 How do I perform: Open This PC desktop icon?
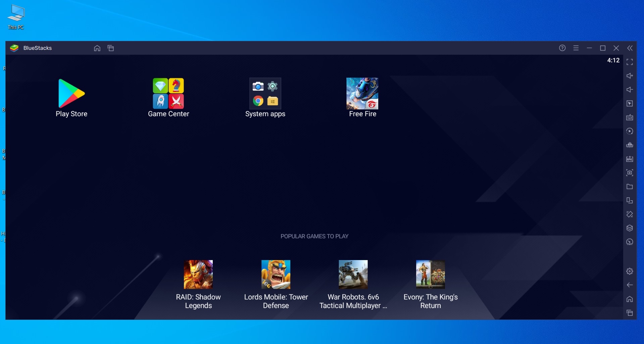(16, 17)
